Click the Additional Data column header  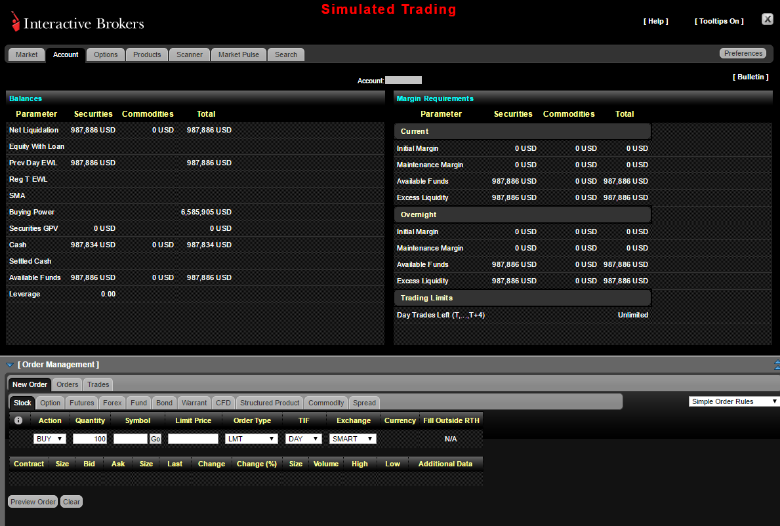445,464
